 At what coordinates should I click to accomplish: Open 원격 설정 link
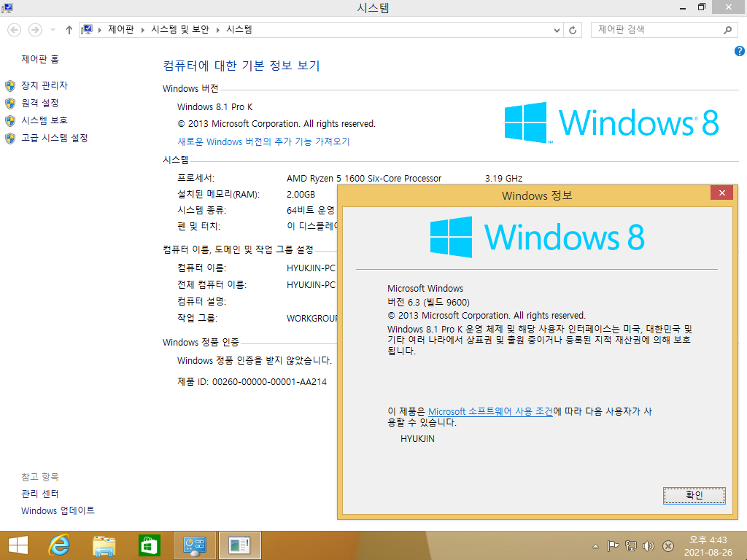pyautogui.click(x=40, y=103)
